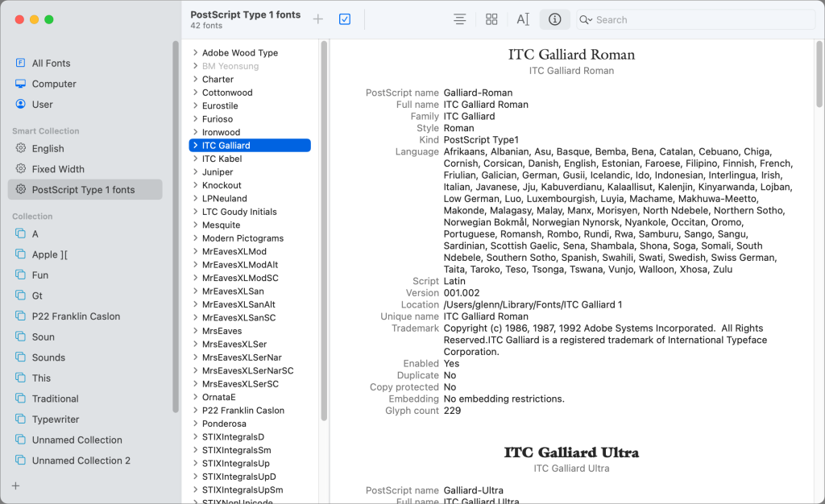
Task: Click the collection icon next to Fun
Action: pos(20,275)
